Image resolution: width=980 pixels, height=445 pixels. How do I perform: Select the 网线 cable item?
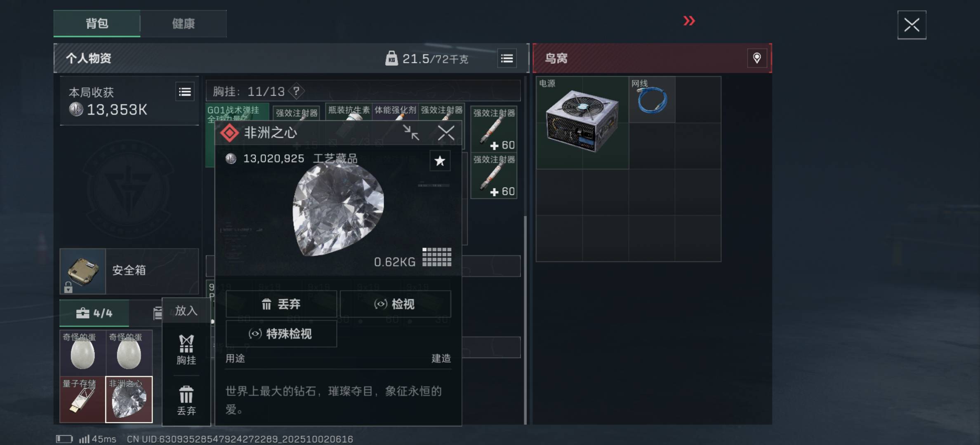tap(652, 99)
